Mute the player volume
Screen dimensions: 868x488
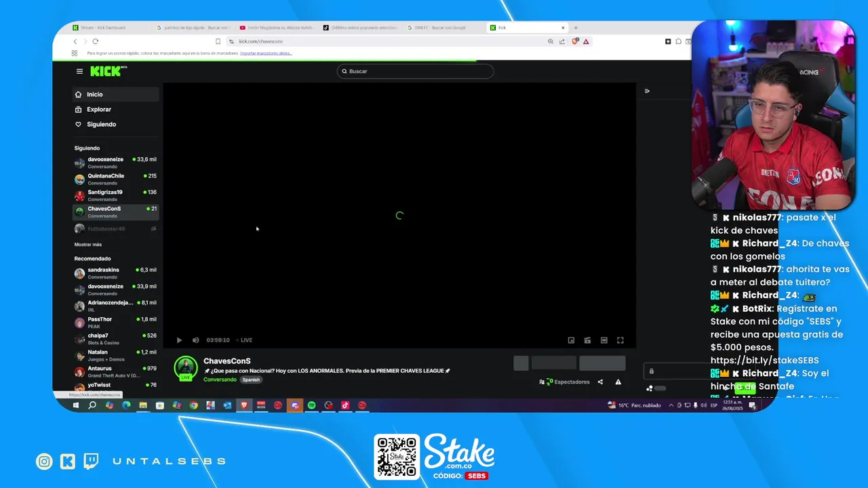195,340
